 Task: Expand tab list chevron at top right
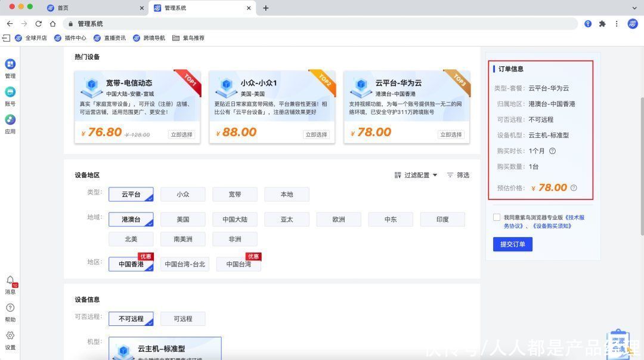point(634,8)
